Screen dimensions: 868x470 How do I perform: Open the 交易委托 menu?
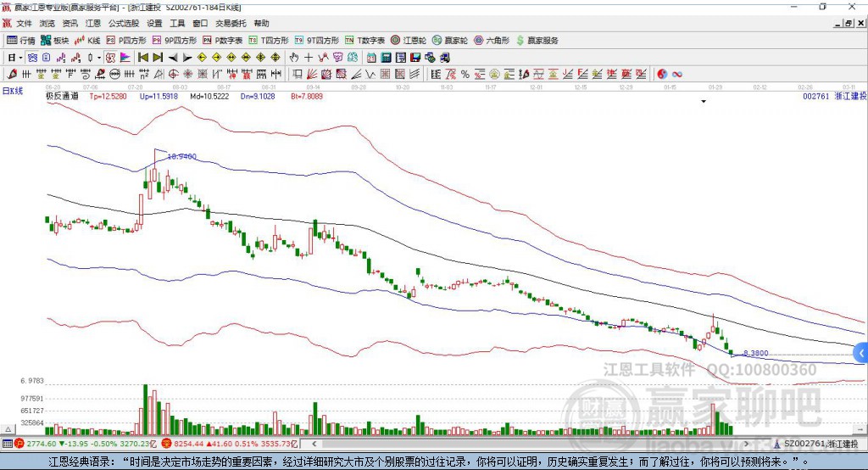click(x=231, y=23)
